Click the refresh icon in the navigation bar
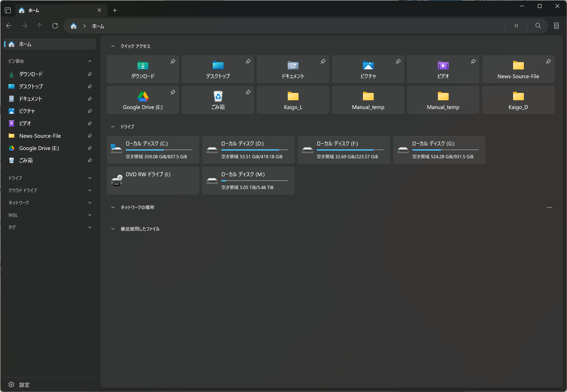This screenshot has height=392, width=567. click(55, 26)
